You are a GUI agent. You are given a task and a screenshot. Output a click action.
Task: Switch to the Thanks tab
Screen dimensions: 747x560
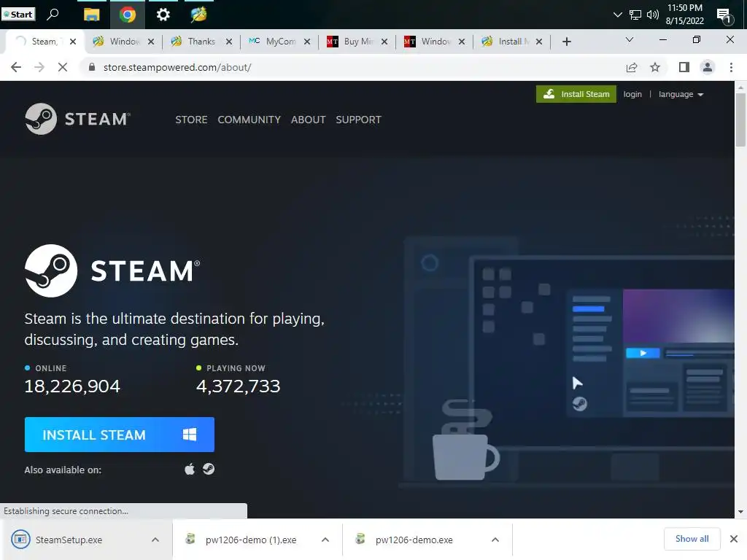(x=201, y=42)
